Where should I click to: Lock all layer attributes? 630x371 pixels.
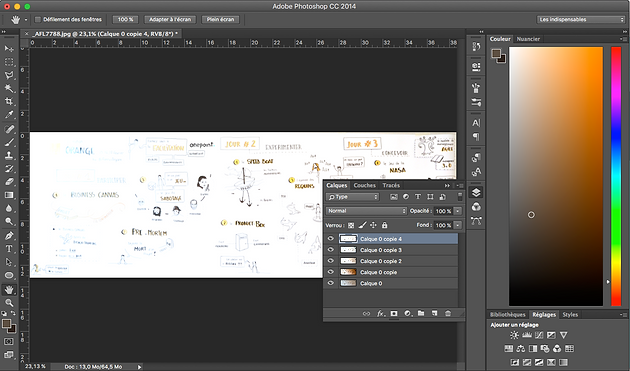[385, 225]
